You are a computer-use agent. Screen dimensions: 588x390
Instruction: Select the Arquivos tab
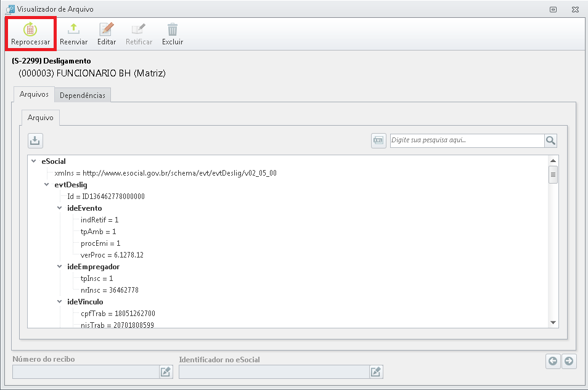click(34, 94)
